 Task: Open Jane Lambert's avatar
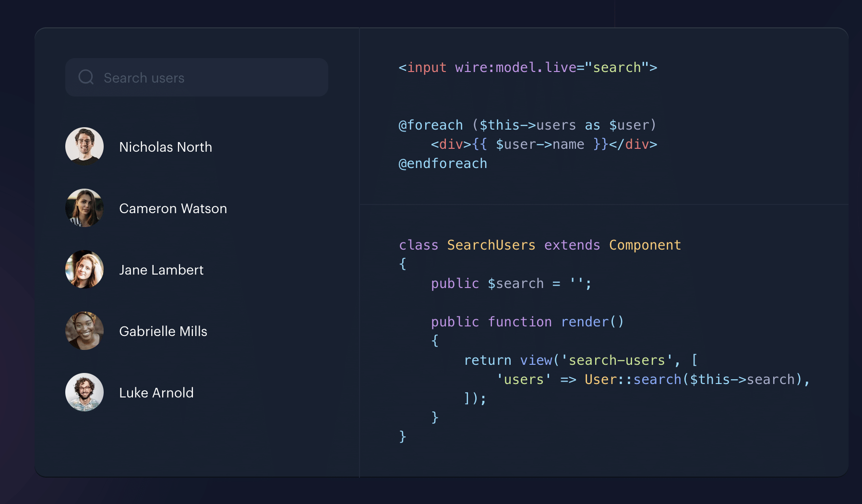click(x=84, y=269)
